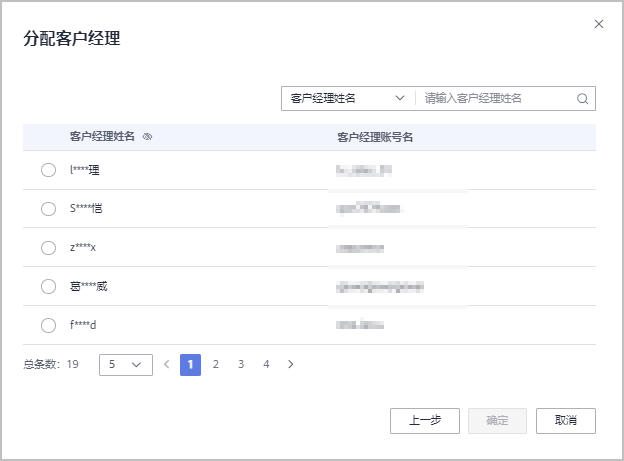Open the page size dropdown showing 5
Viewport: 624px width, 461px height.
coord(126,365)
